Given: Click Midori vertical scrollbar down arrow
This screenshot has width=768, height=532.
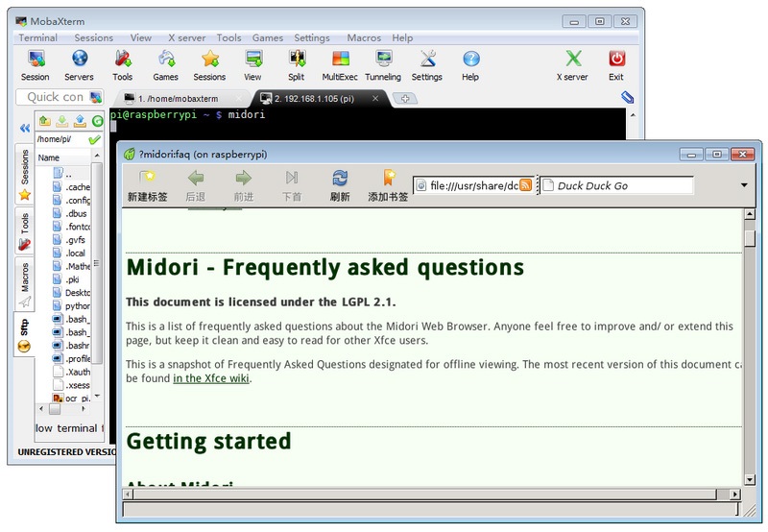Looking at the screenshot, I should tap(750, 479).
